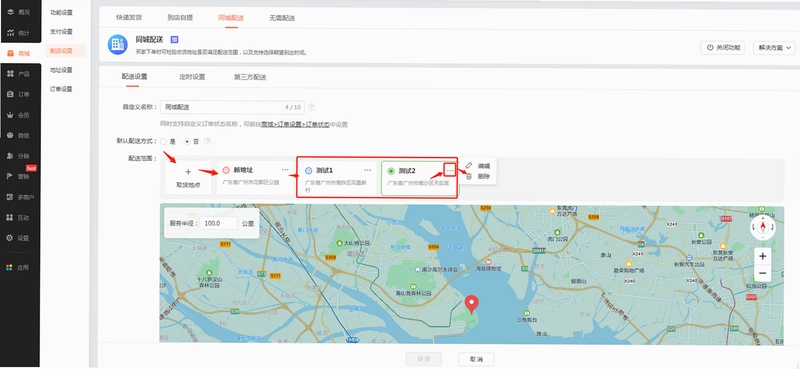
Task: Switch to the 第三方配送 sub-tab
Action: (x=250, y=78)
